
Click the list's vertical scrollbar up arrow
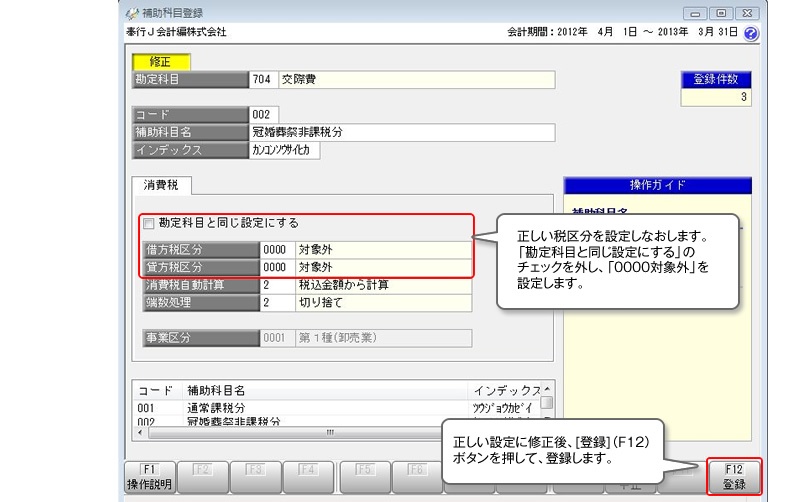tap(546, 388)
